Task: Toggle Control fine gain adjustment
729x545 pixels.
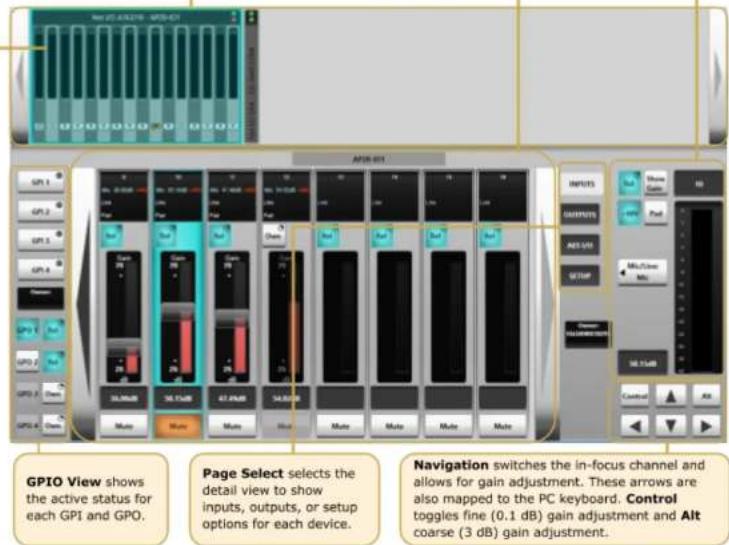Action: pyautogui.click(x=635, y=396)
